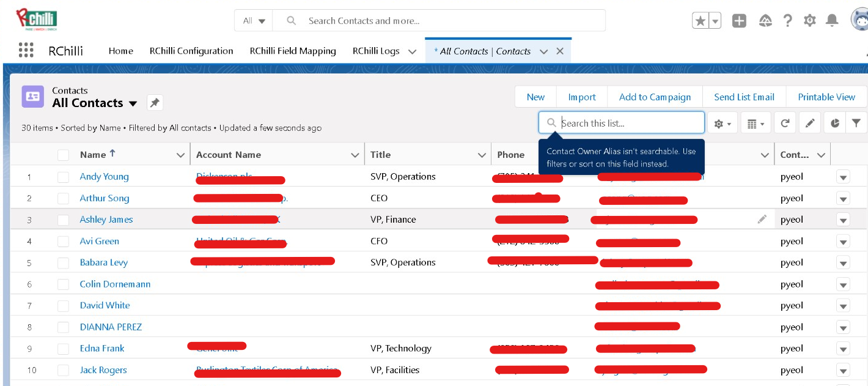Check the Avi Green row checkbox
The width and height of the screenshot is (868, 386).
pos(64,241)
